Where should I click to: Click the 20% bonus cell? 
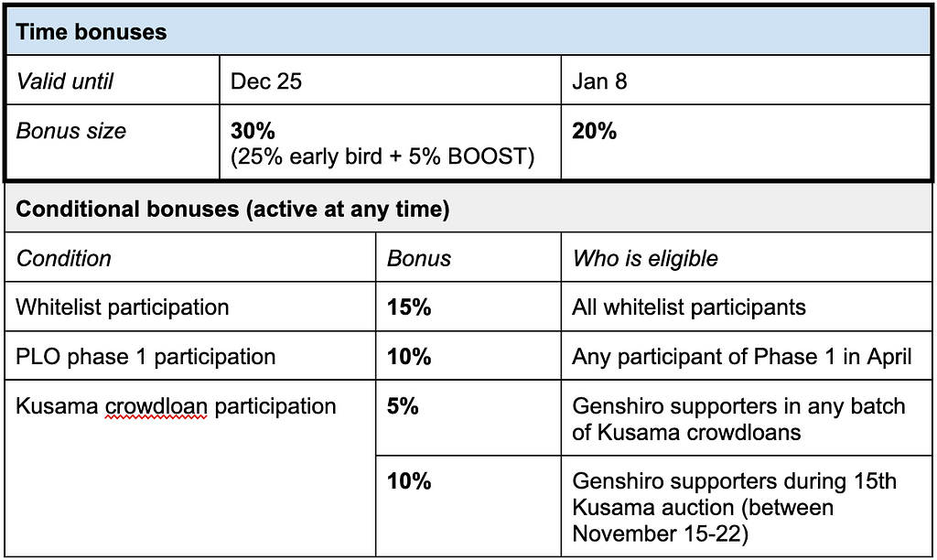coord(746,142)
